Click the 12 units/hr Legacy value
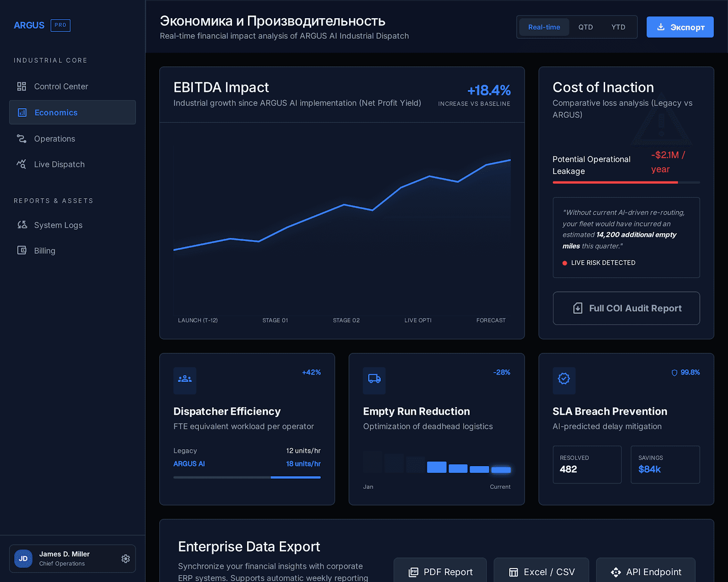The height and width of the screenshot is (582, 728). click(303, 451)
